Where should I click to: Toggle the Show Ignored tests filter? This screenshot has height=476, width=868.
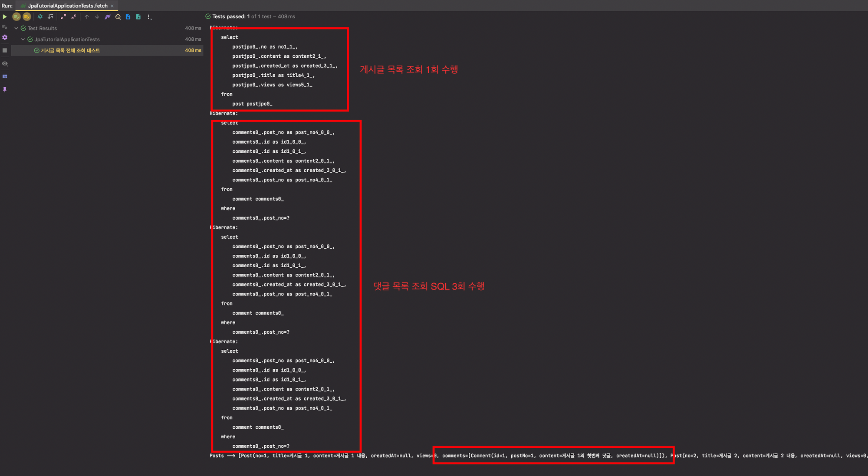click(27, 17)
